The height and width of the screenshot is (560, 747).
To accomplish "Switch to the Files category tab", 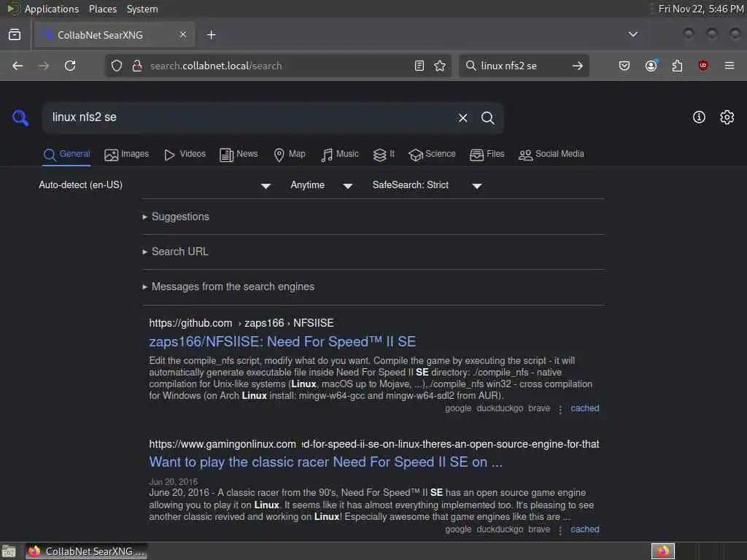I will point(487,155).
